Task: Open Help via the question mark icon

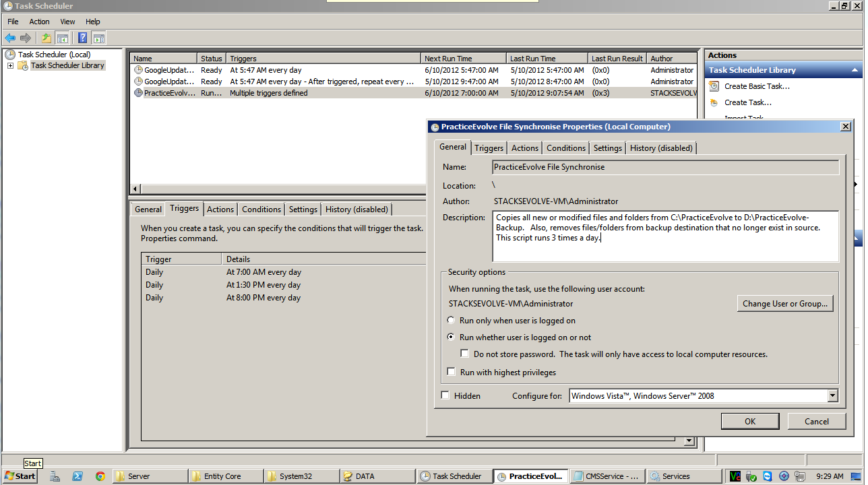Action: (82, 38)
